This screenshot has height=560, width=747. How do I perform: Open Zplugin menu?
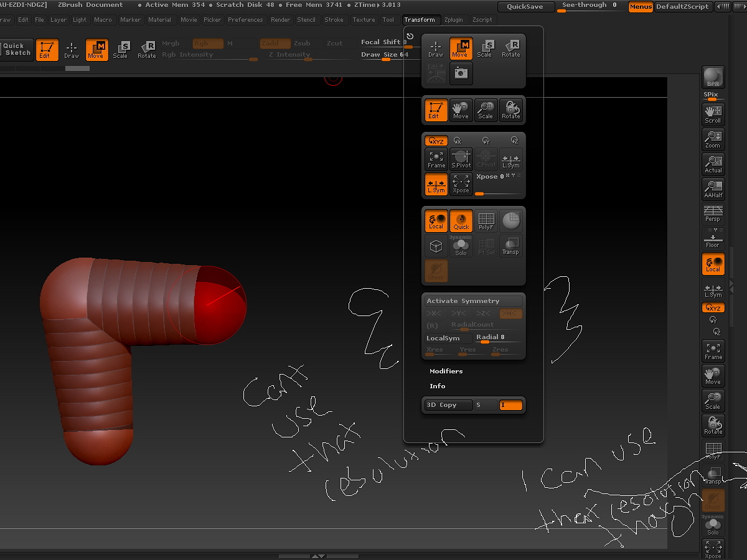click(453, 20)
